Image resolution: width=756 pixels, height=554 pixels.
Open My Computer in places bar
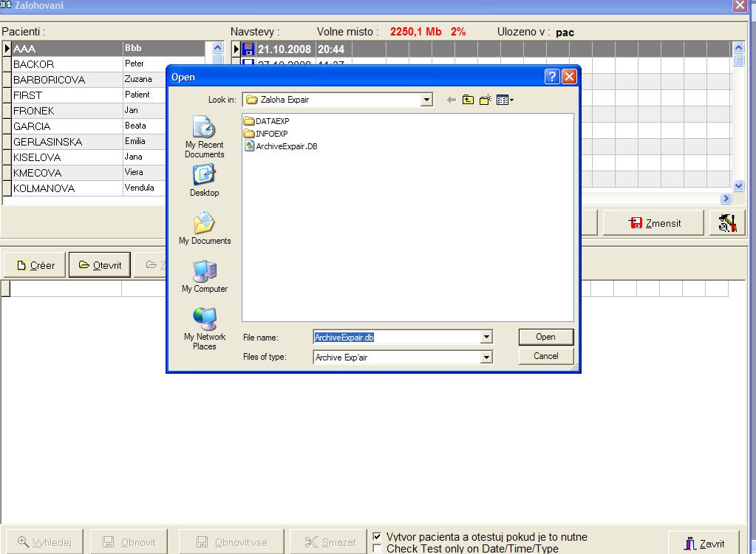205,276
